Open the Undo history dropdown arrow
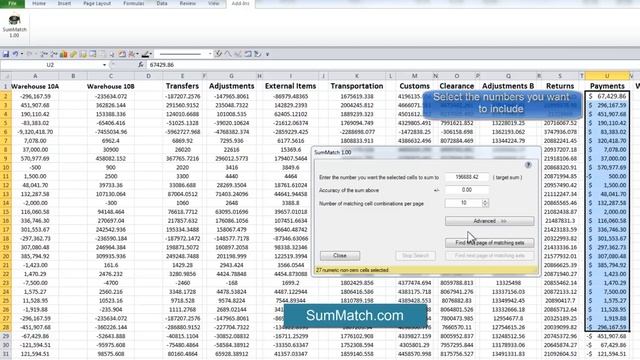The height and width of the screenshot is (360, 640). (x=22, y=54)
